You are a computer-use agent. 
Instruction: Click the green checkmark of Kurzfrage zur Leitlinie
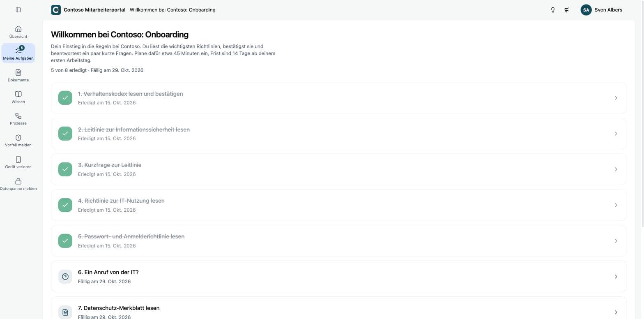coord(65,169)
